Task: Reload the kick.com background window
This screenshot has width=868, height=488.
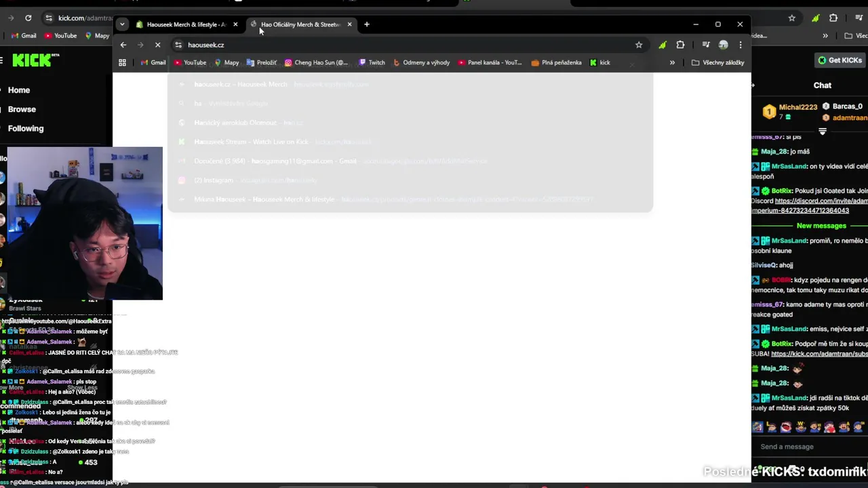Action: click(28, 18)
